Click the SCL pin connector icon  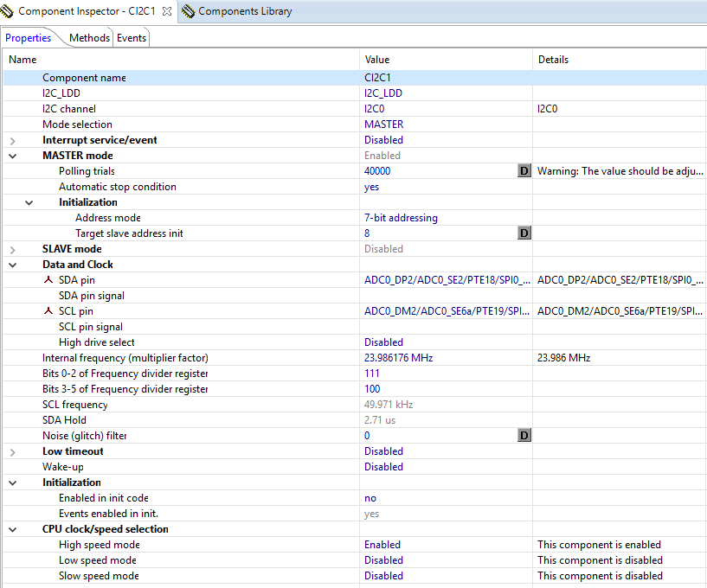(x=48, y=311)
